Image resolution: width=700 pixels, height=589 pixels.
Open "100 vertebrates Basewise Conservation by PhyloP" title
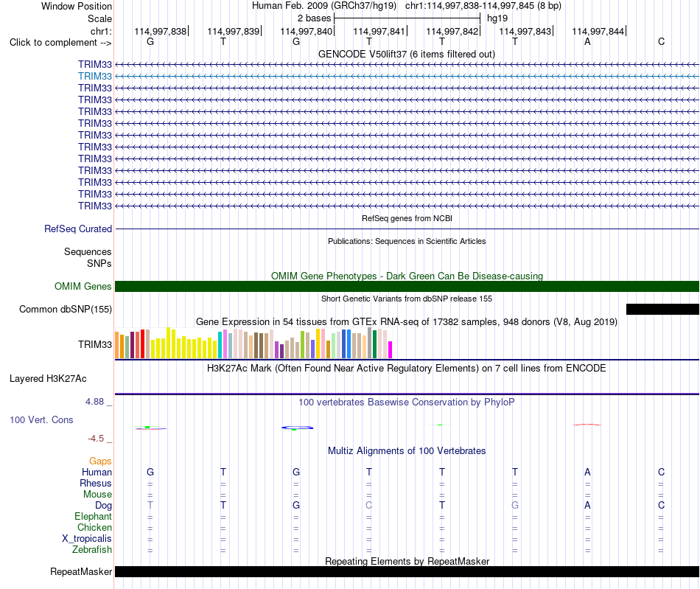407,402
